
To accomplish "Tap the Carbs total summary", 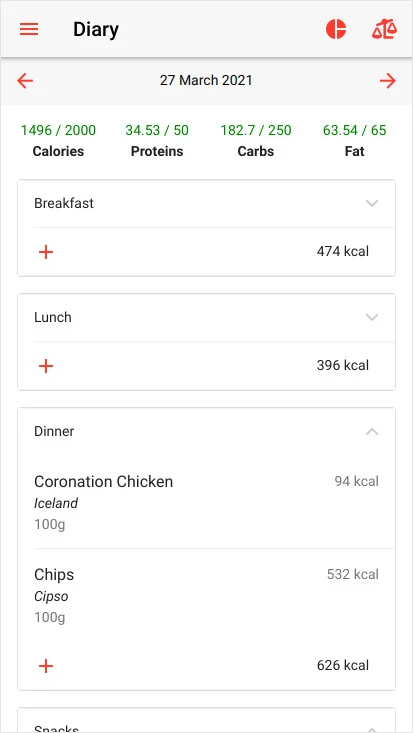I will tap(256, 140).
